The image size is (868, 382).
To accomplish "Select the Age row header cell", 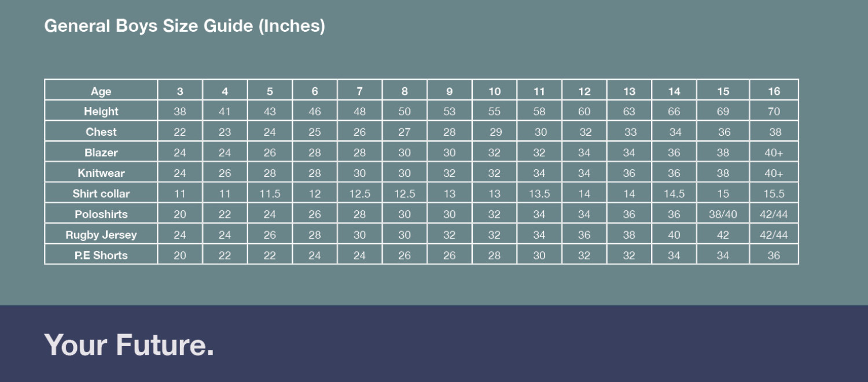I will tap(101, 91).
